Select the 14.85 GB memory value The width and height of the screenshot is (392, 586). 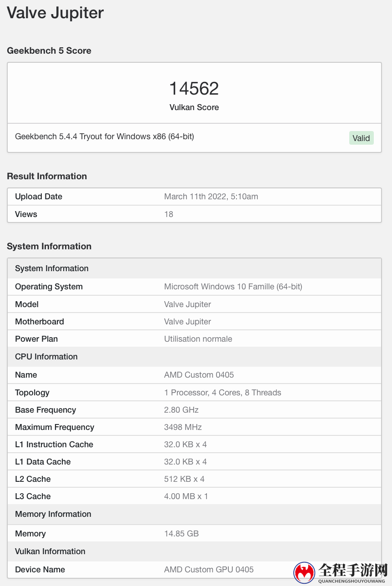tap(181, 534)
